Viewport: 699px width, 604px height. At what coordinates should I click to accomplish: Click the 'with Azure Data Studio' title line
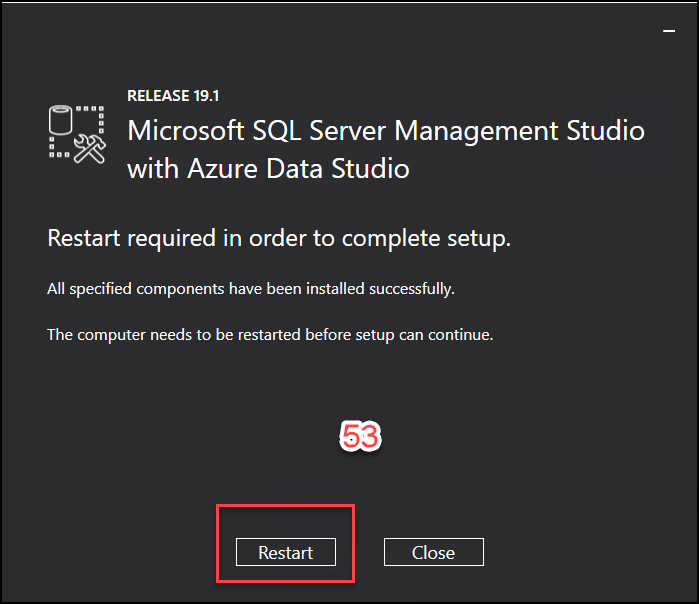coord(268,169)
